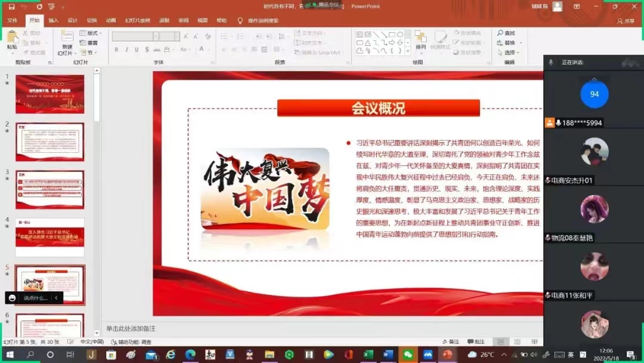Click the Microsoft Edge taskbar icon

point(190,355)
